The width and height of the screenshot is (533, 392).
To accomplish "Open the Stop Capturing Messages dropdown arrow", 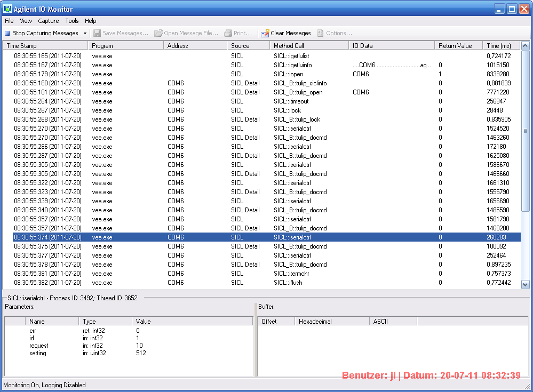I will coord(85,33).
